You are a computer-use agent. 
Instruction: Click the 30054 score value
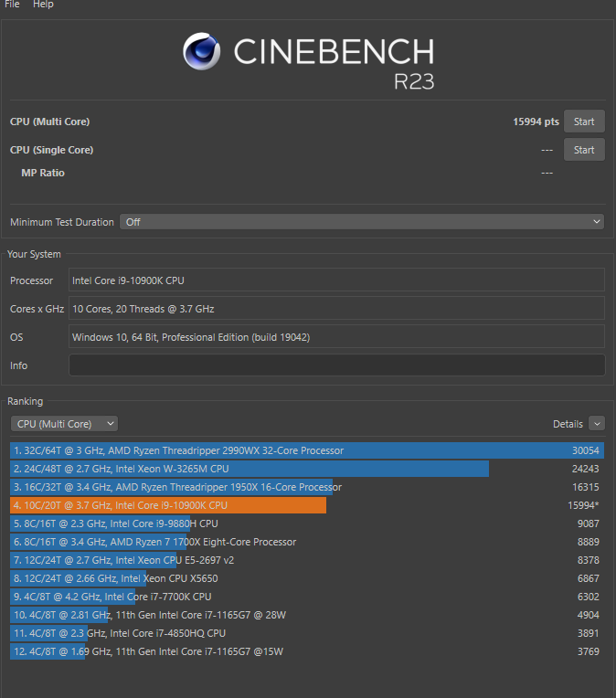tap(585, 450)
